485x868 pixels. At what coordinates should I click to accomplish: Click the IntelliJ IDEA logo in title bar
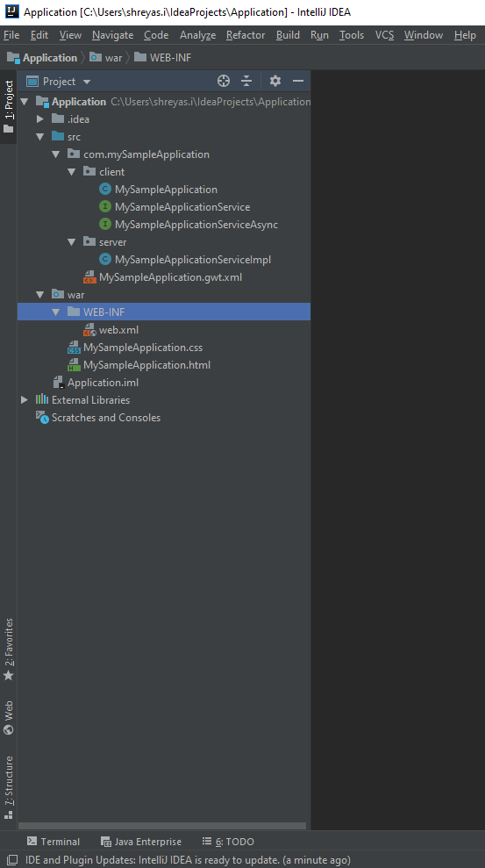click(11, 11)
